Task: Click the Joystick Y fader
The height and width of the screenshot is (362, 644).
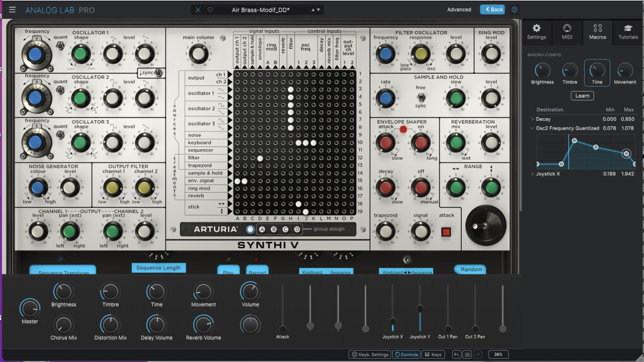Action: pyautogui.click(x=420, y=308)
